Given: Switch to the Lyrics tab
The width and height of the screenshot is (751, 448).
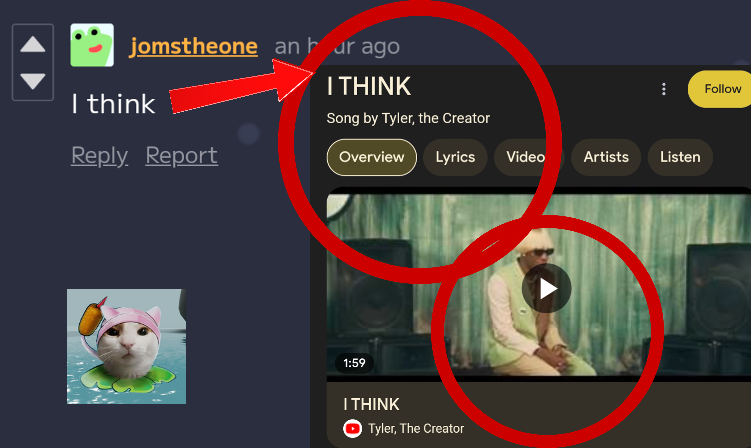Looking at the screenshot, I should pos(455,157).
